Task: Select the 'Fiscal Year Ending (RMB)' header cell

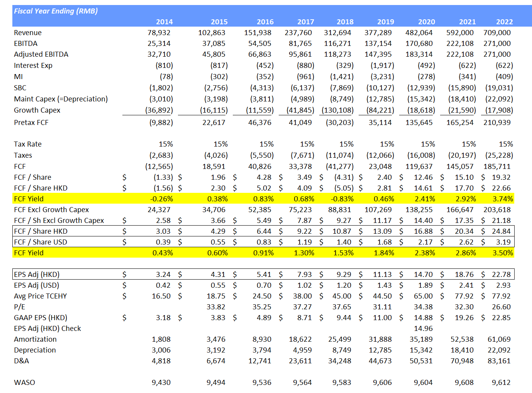Action: 56,11
